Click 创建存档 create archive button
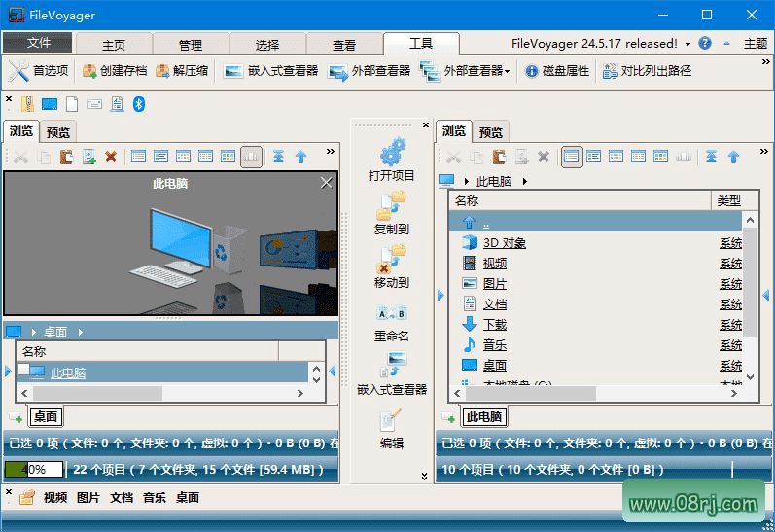The image size is (775, 532). pos(115,71)
